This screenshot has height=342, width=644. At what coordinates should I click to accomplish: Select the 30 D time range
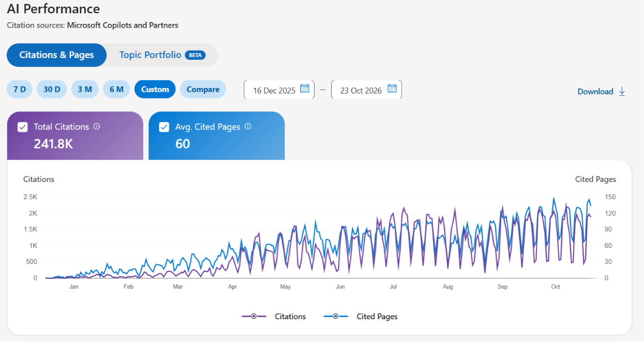[x=52, y=89]
